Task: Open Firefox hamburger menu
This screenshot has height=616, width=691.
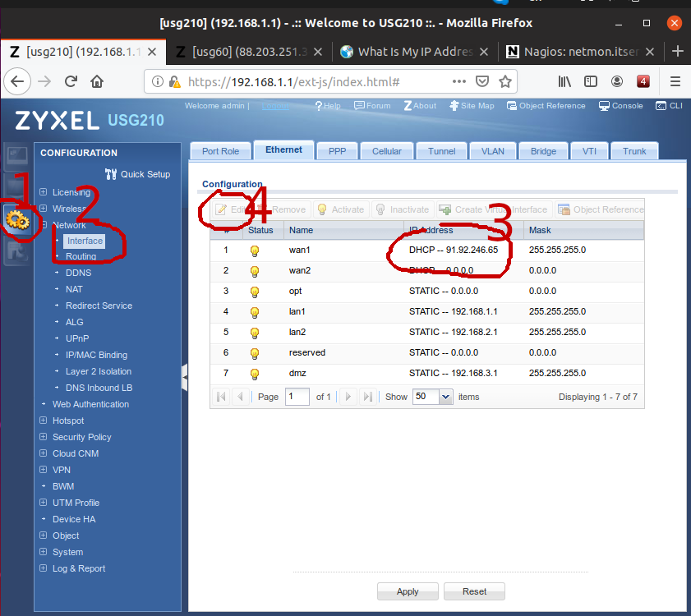Action: 675,81
